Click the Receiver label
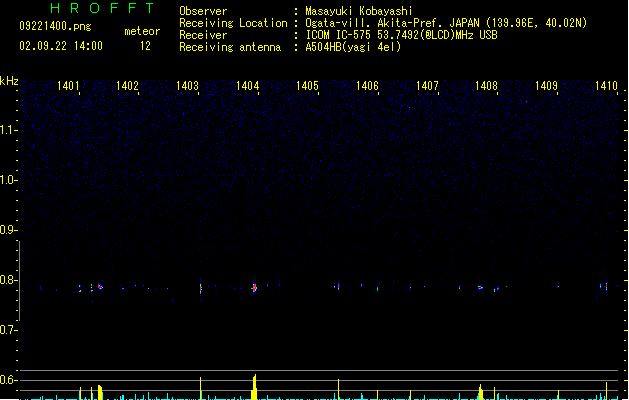629x400 pixels. (203, 35)
